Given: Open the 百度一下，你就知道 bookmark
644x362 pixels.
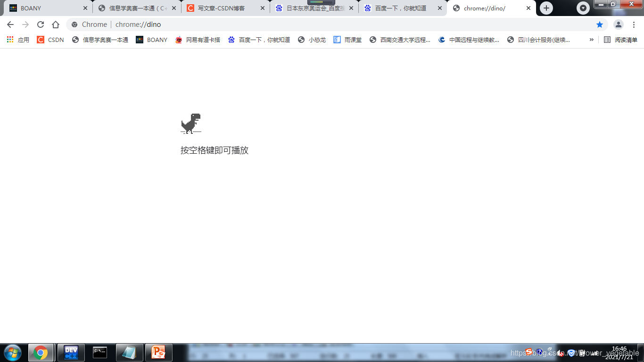Looking at the screenshot, I should (259, 40).
